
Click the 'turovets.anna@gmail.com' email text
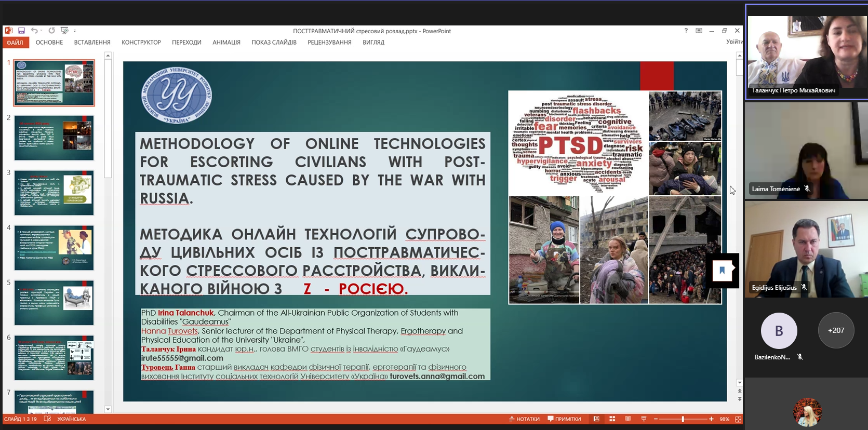(x=437, y=376)
